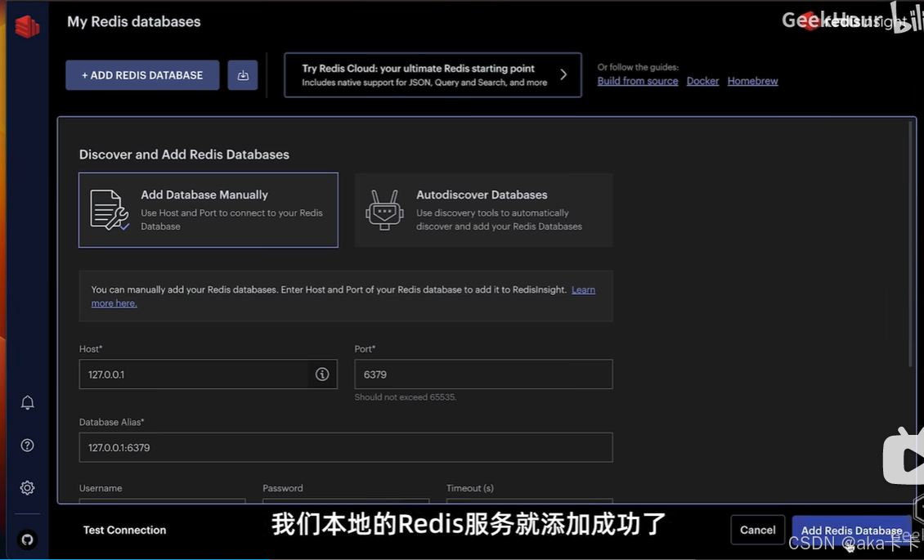Screen dimensions: 924x560
Task: Open the Try Redis Cloud promotion text
Action: [x=424, y=74]
